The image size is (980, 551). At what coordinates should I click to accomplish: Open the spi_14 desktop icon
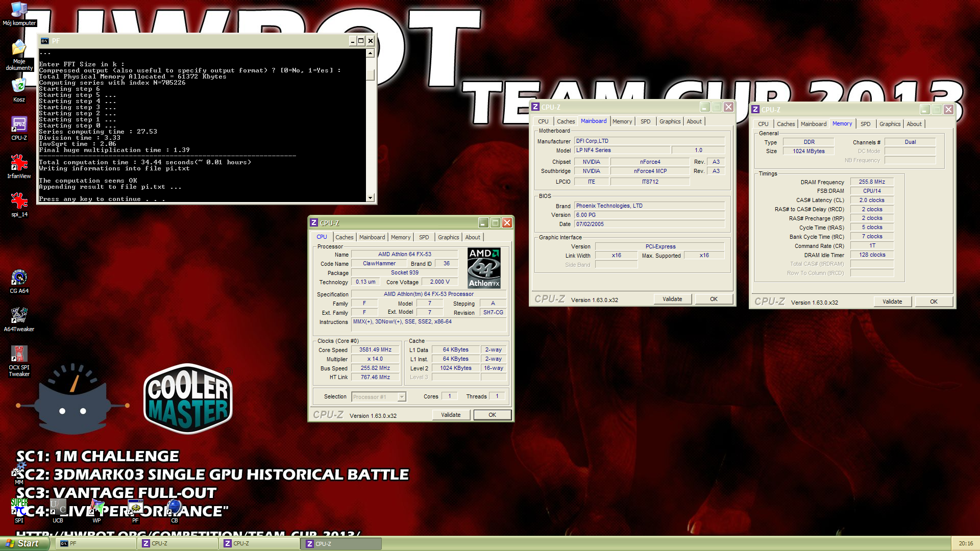pos(19,205)
